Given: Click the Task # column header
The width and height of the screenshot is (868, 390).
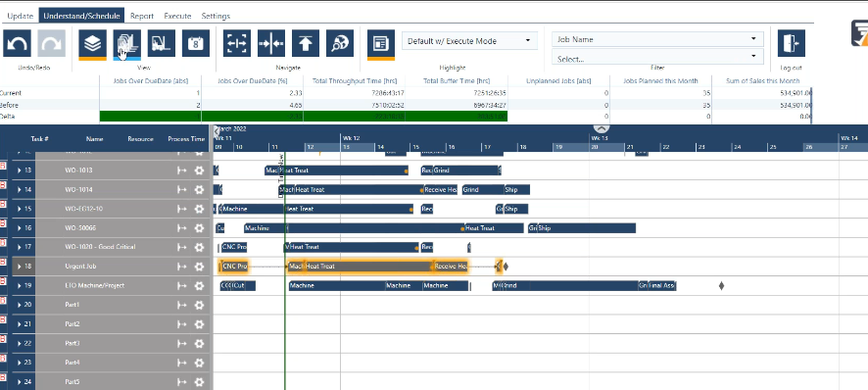Looking at the screenshot, I should tap(39, 139).
